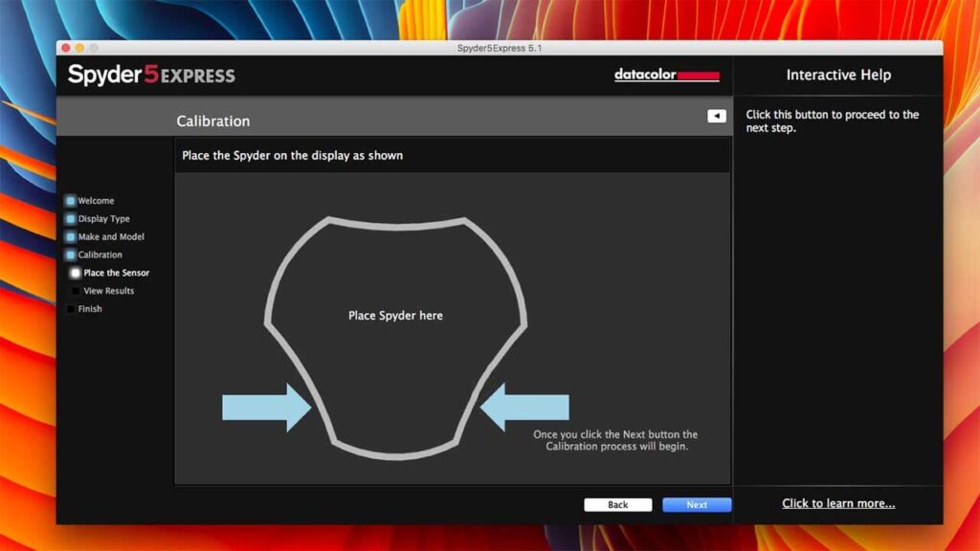This screenshot has width=980, height=551.
Task: Go to the View Results step
Action: (x=109, y=291)
